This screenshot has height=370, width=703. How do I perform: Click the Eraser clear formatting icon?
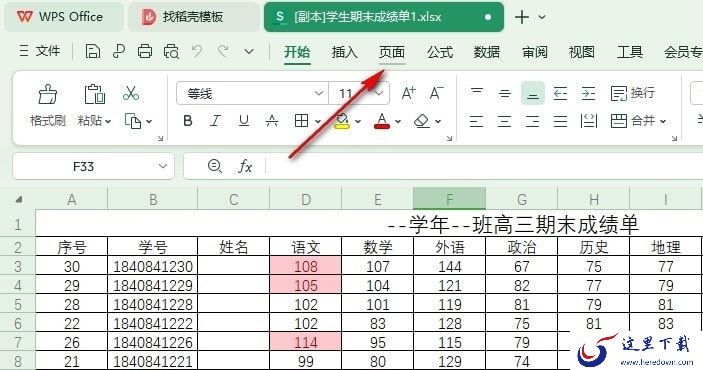422,121
